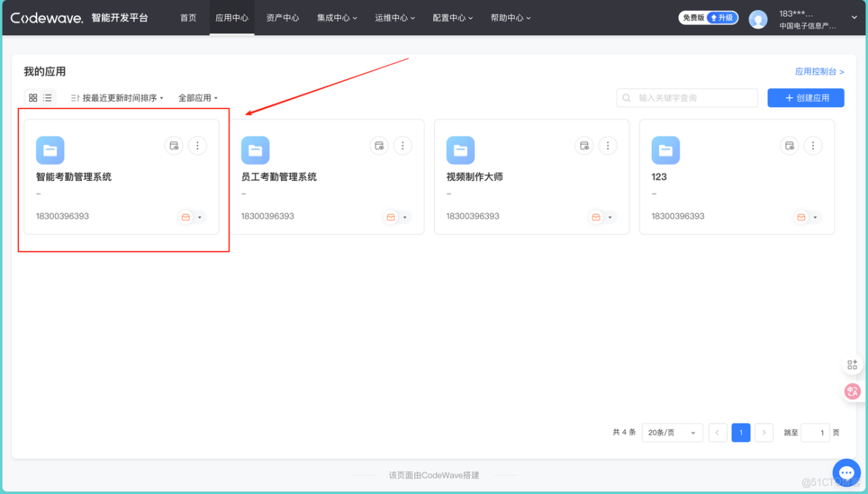Click the 升级 upgrade button
The height and width of the screenshot is (494, 868).
tap(723, 17)
